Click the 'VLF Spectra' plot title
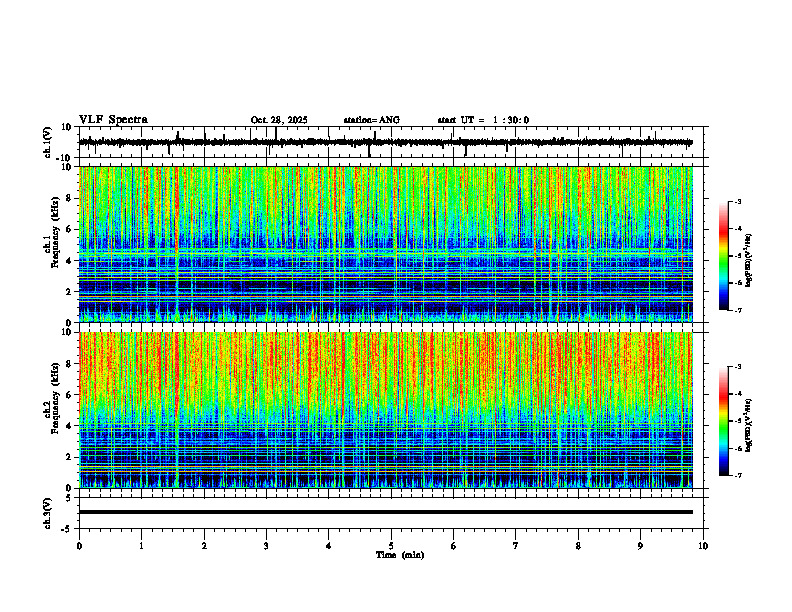 click(113, 120)
